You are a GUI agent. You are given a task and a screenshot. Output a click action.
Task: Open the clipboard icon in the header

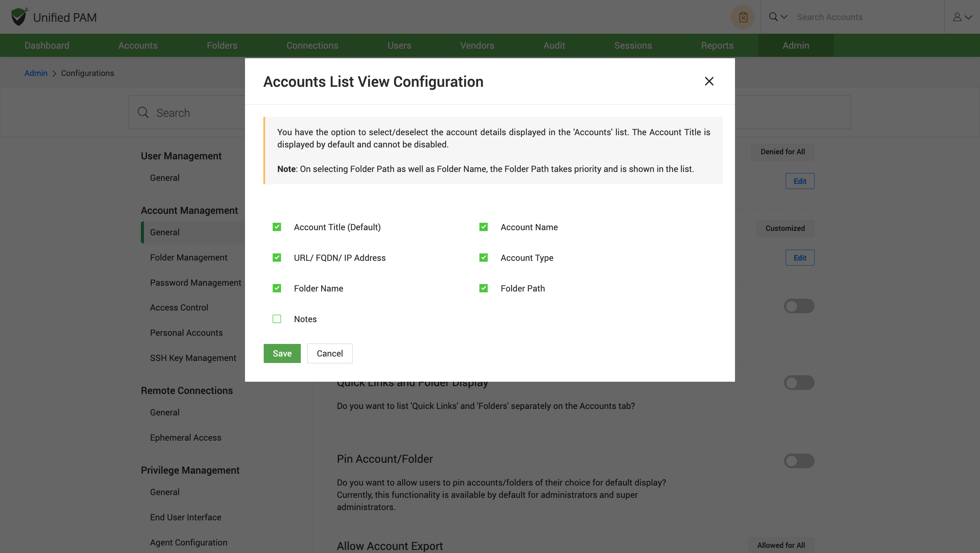coord(742,17)
